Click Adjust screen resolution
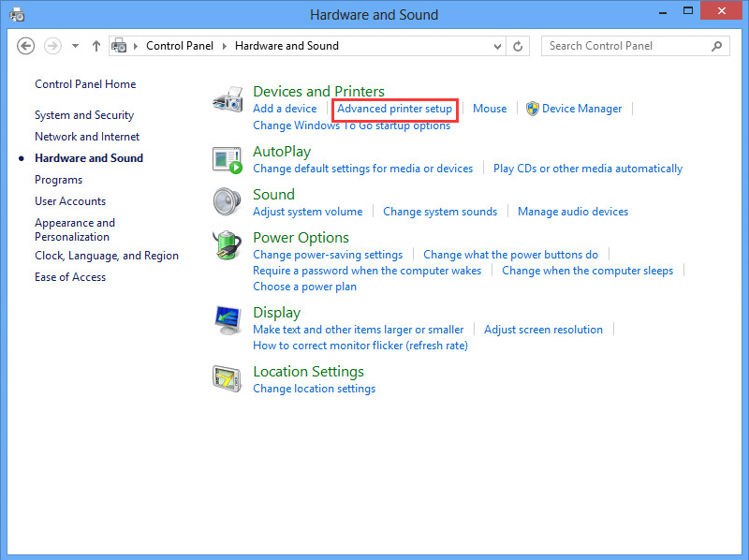The width and height of the screenshot is (749, 560). [543, 330]
